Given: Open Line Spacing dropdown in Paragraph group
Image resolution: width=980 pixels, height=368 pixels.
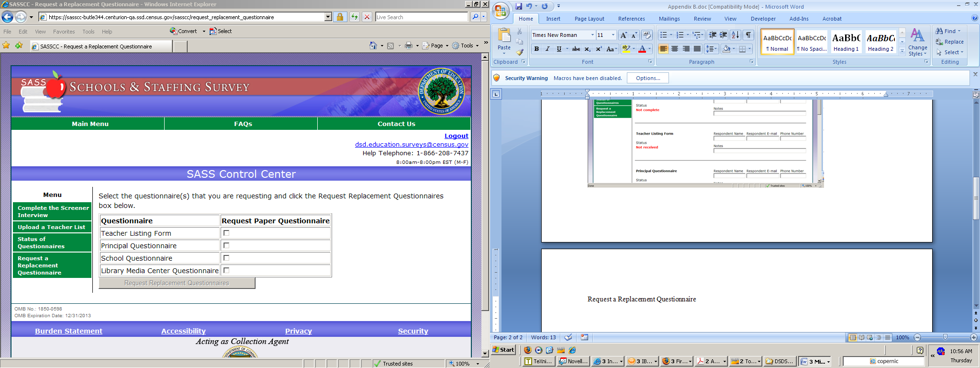Looking at the screenshot, I should 711,49.
